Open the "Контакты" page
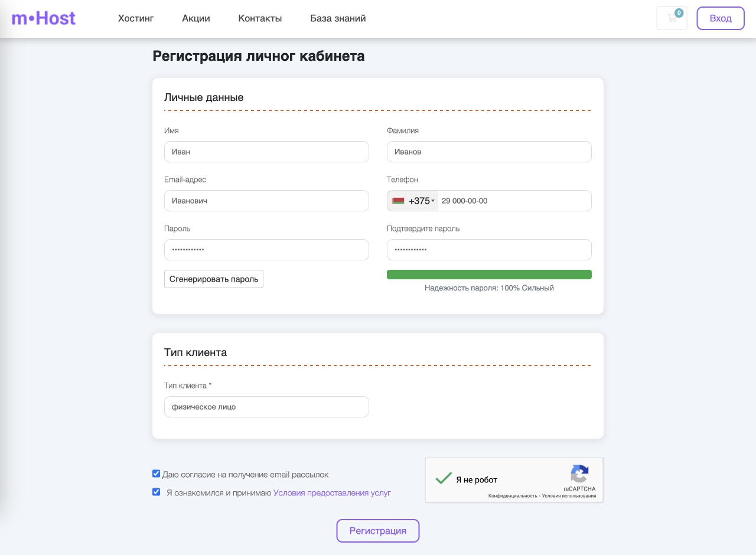Screen dimensions: 756x555 (x=260, y=18)
